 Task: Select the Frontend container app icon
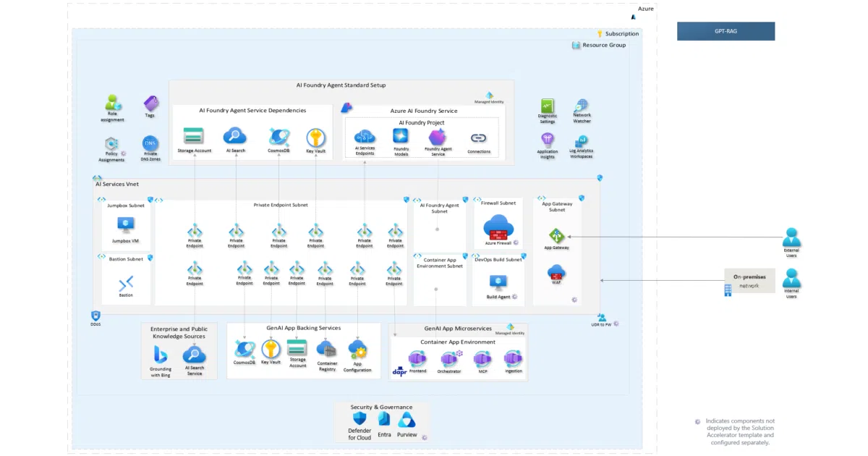(417, 359)
